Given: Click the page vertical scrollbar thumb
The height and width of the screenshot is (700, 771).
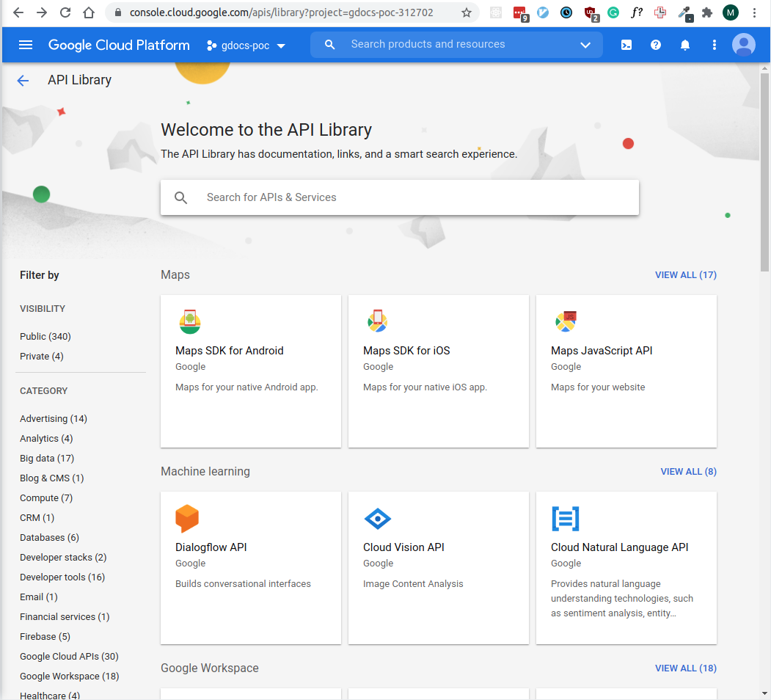Looking at the screenshot, I should [x=764, y=172].
